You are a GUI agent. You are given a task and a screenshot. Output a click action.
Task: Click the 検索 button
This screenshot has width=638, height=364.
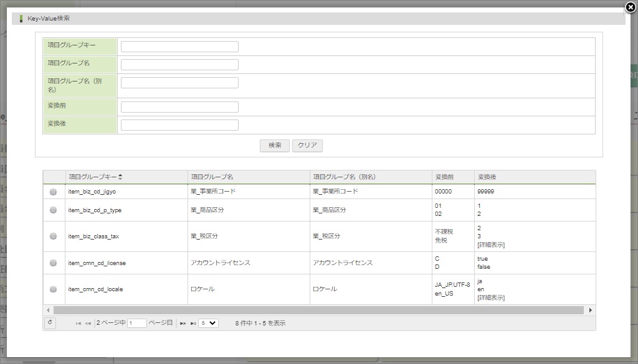[x=274, y=146]
